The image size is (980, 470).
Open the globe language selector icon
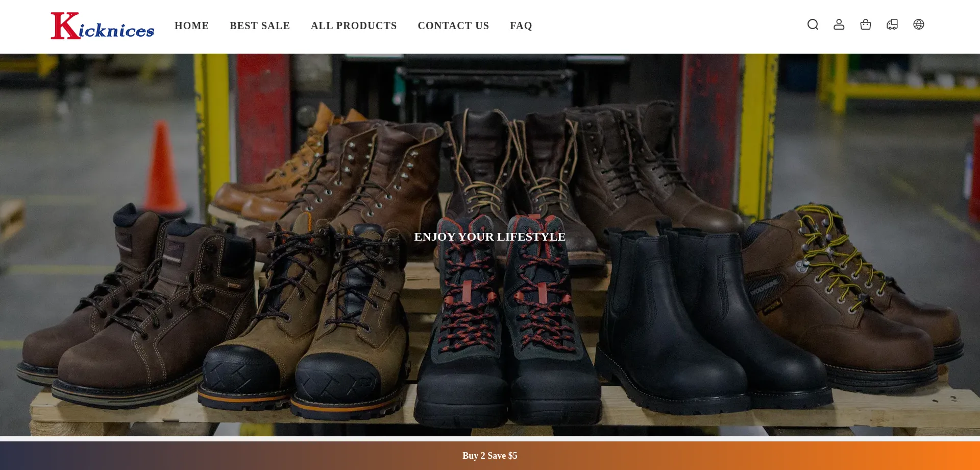coord(919,25)
